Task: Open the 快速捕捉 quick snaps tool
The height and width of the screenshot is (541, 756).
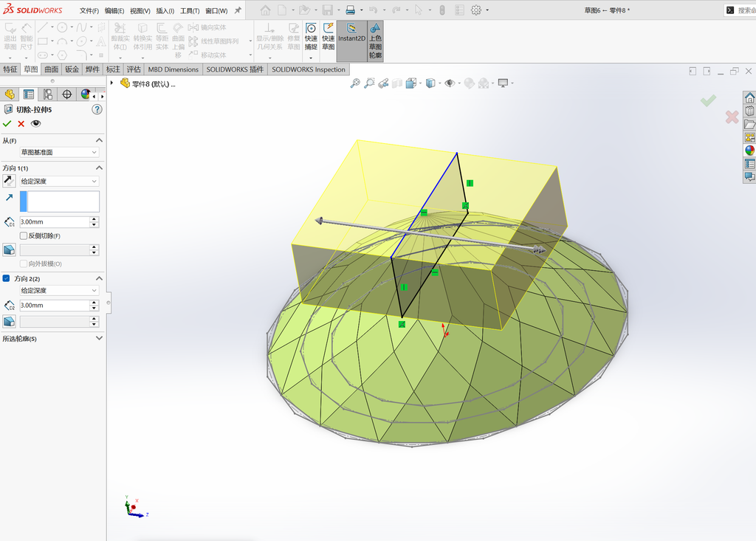Action: pos(311,37)
